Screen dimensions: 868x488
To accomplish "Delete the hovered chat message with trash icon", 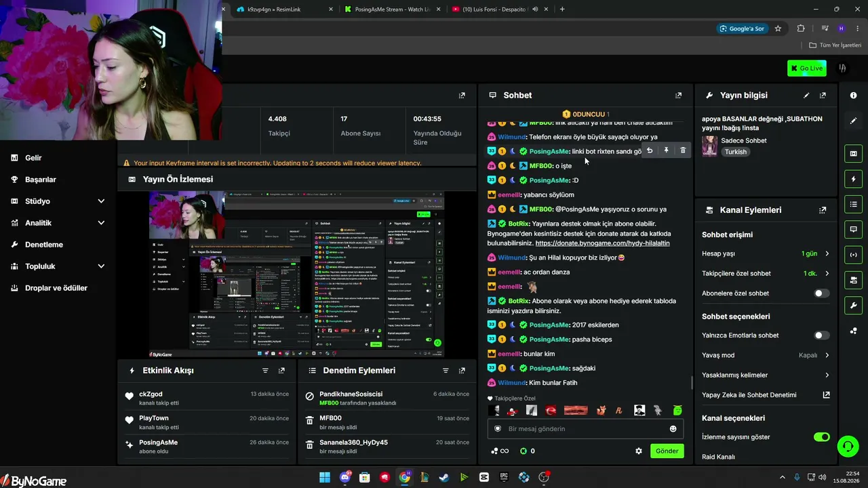I will pyautogui.click(x=683, y=150).
